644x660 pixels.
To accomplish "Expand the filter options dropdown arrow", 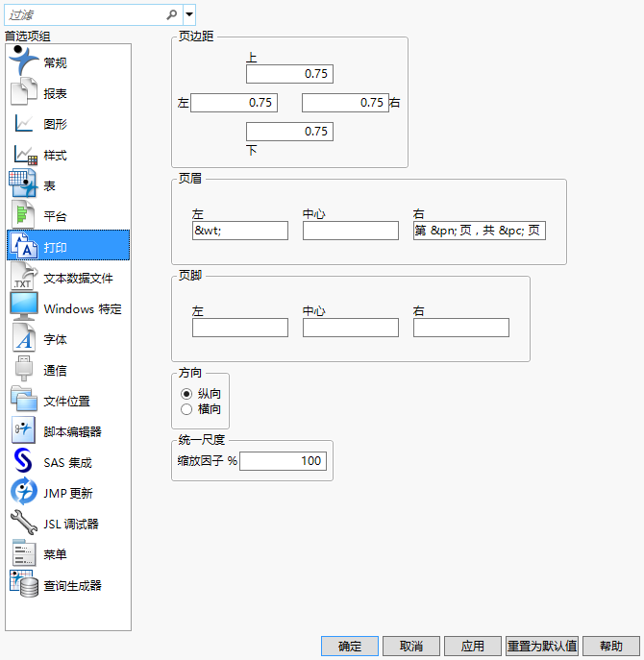I will click(x=189, y=14).
